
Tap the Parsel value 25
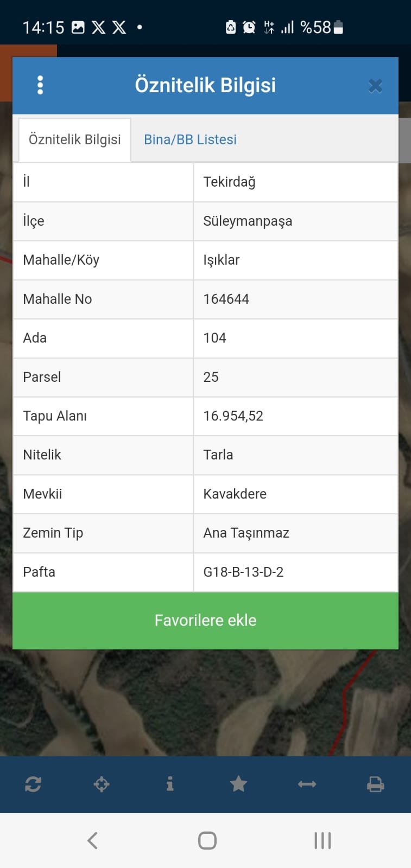pyautogui.click(x=211, y=377)
